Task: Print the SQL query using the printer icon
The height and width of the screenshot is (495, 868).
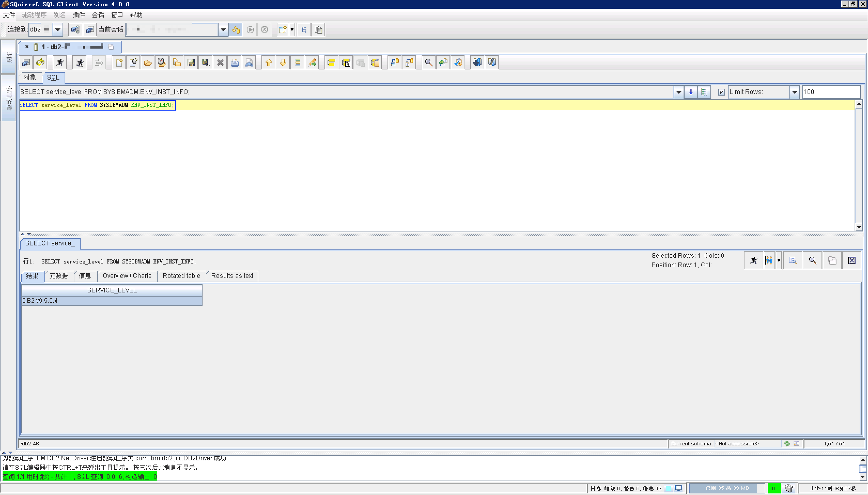Action: (x=235, y=62)
